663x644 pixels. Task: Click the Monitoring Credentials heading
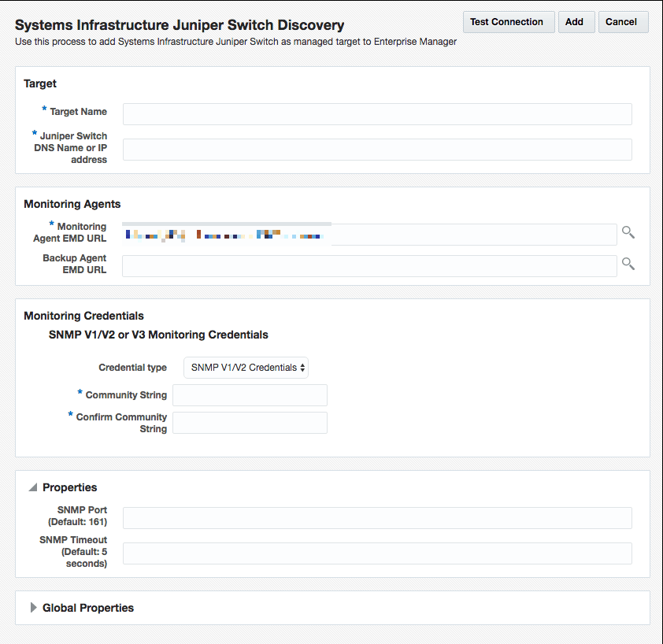tap(83, 316)
